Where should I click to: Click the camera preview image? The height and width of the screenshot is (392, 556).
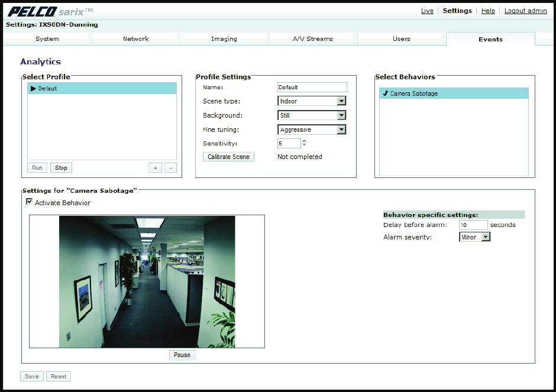click(147, 281)
